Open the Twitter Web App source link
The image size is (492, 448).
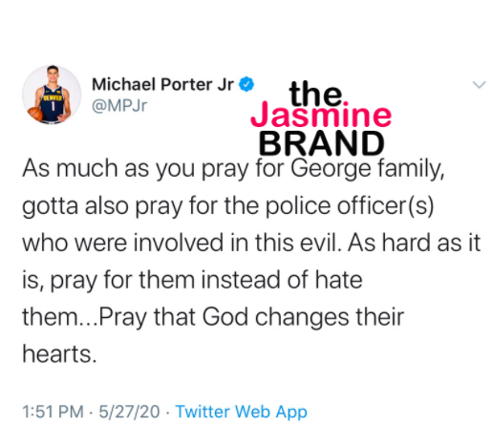pos(241,412)
